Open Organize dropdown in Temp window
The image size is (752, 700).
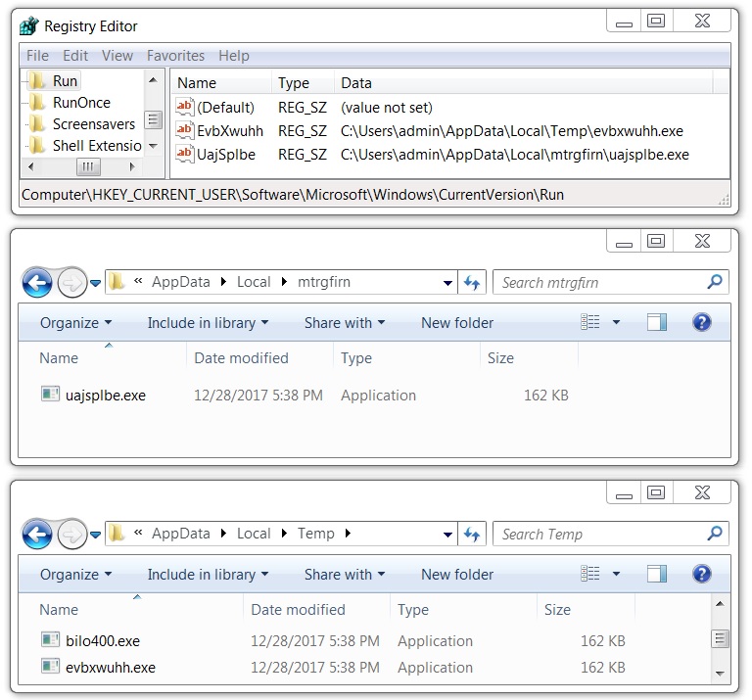(75, 575)
